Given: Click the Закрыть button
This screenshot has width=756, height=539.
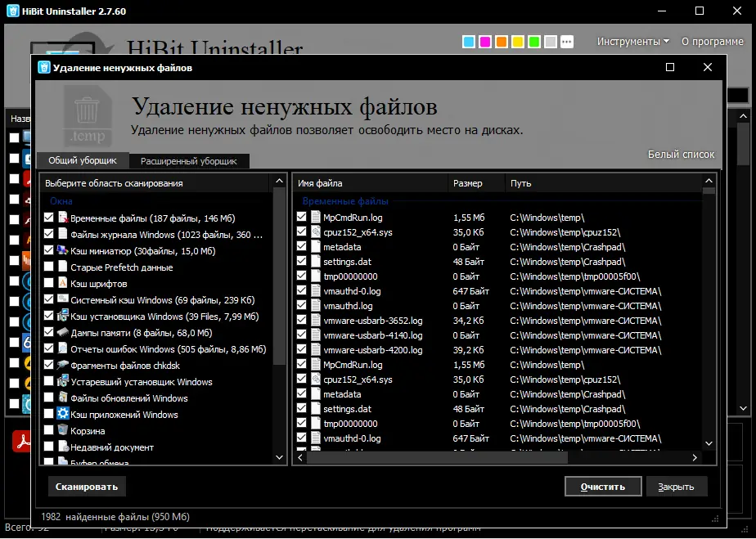Looking at the screenshot, I should [x=677, y=487].
